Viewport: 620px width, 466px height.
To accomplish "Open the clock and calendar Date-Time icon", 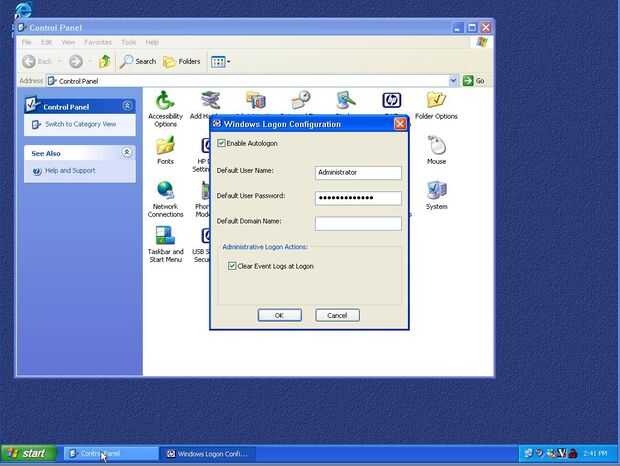I will click(x=301, y=100).
